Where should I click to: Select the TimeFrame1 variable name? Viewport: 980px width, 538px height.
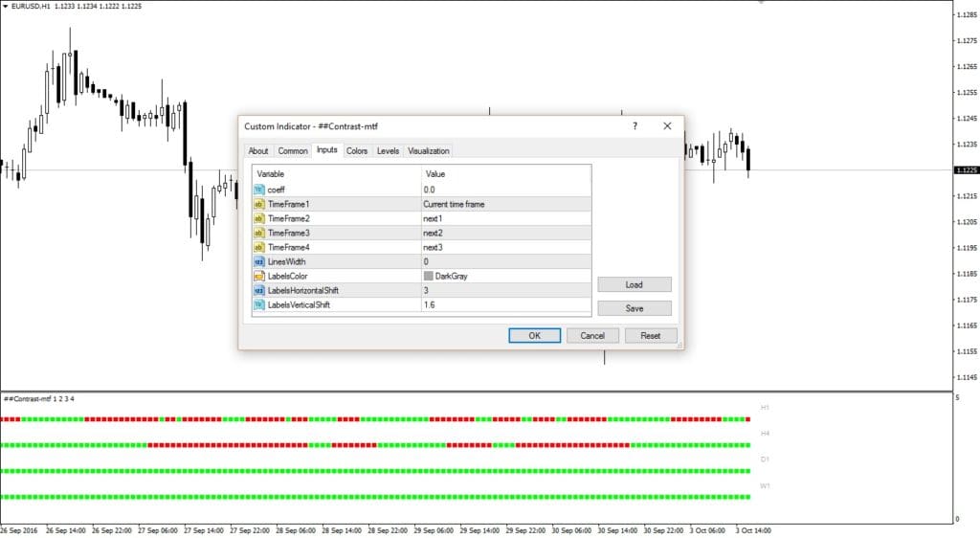tap(288, 204)
